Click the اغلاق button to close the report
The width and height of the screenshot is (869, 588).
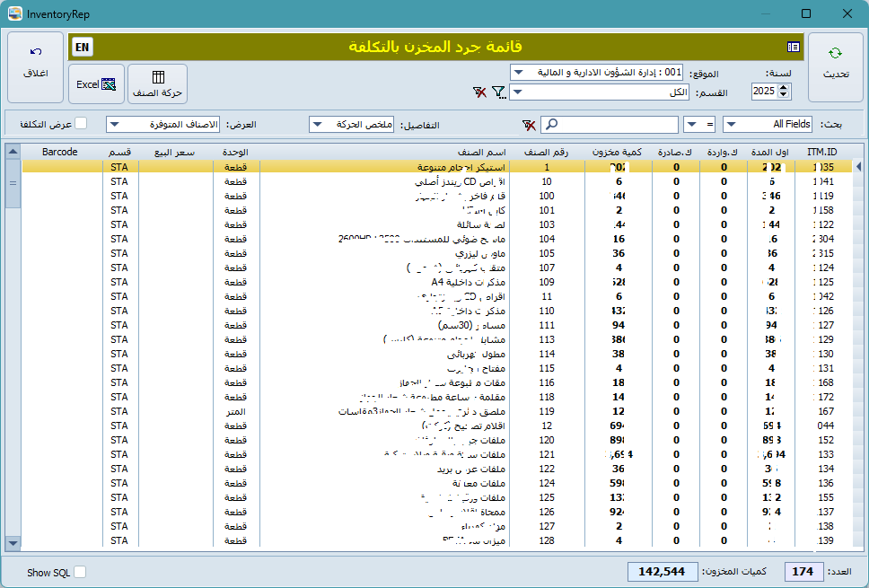34,66
